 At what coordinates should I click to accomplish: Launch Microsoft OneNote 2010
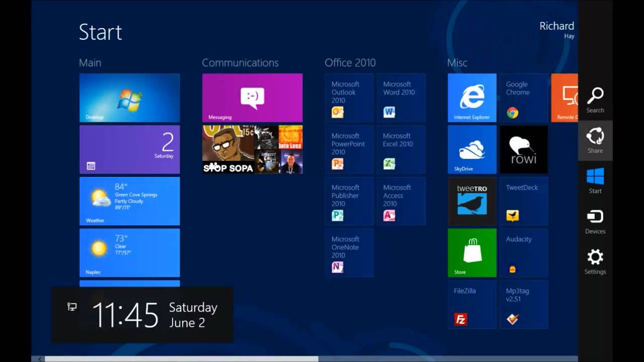pos(349,253)
